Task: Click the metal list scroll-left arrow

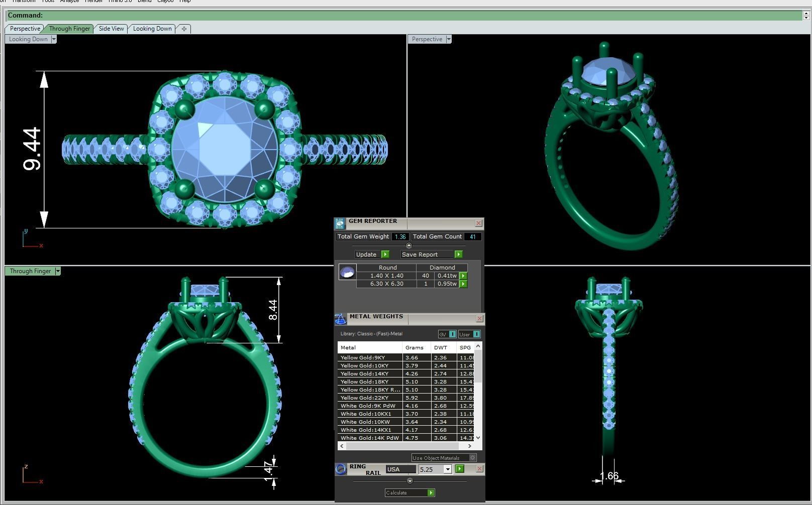Action: tap(342, 446)
